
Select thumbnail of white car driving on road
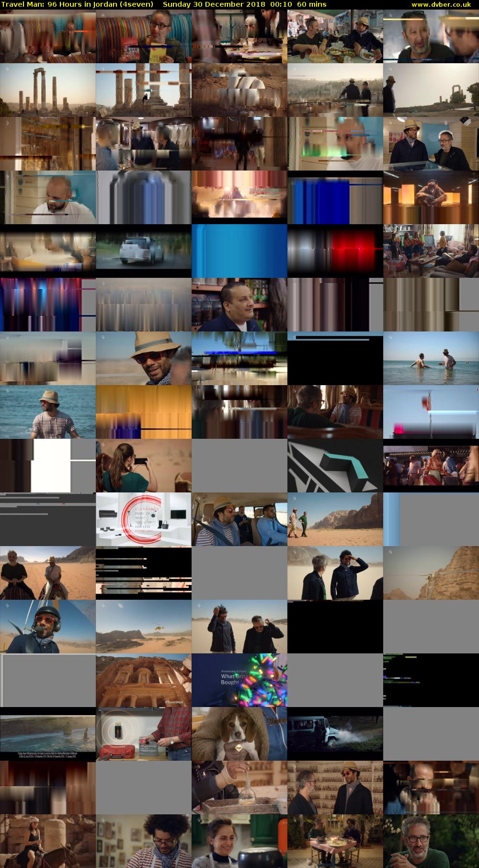[x=144, y=251]
